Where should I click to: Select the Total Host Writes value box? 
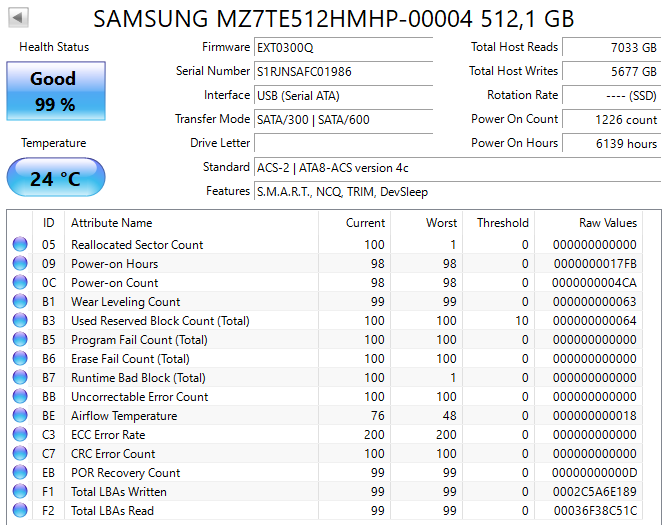tap(611, 72)
